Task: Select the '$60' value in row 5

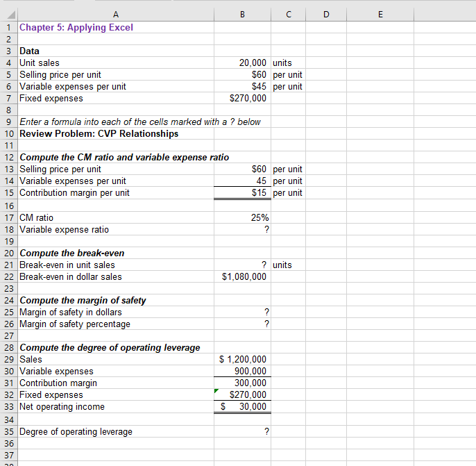Action: pos(242,75)
